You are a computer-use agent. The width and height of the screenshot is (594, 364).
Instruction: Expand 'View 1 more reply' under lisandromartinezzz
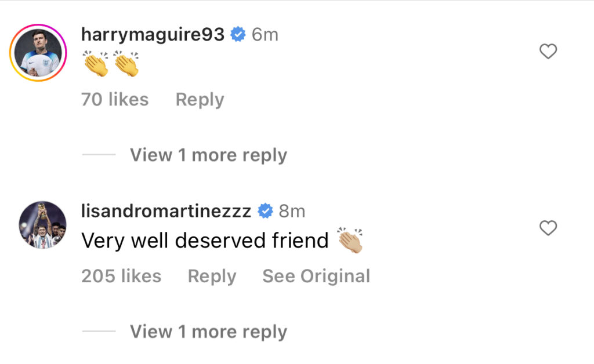pyautogui.click(x=208, y=332)
